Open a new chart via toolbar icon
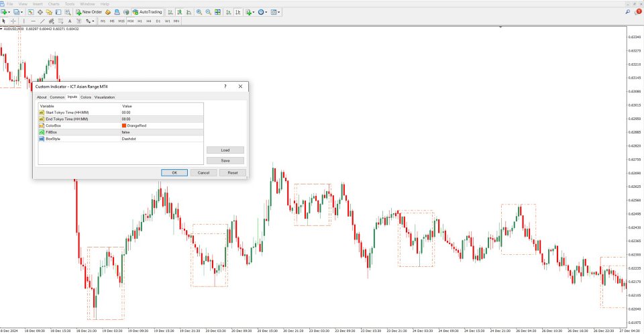 (4, 12)
